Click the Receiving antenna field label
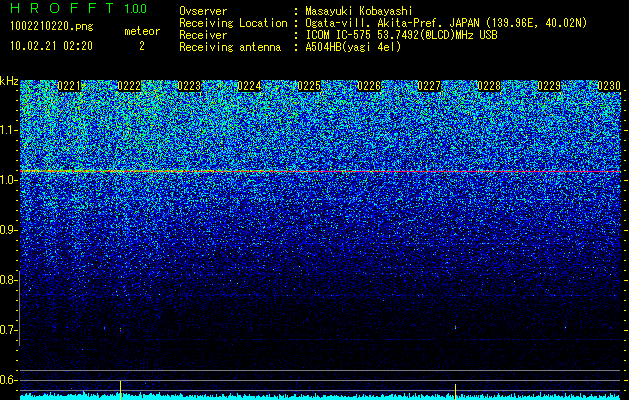The width and height of the screenshot is (629, 400). tap(230, 47)
